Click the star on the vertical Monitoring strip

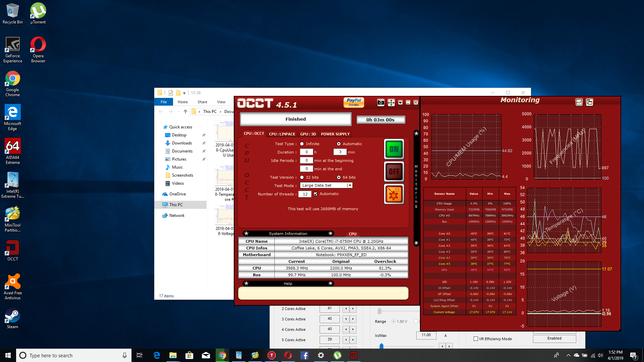[x=416, y=133]
